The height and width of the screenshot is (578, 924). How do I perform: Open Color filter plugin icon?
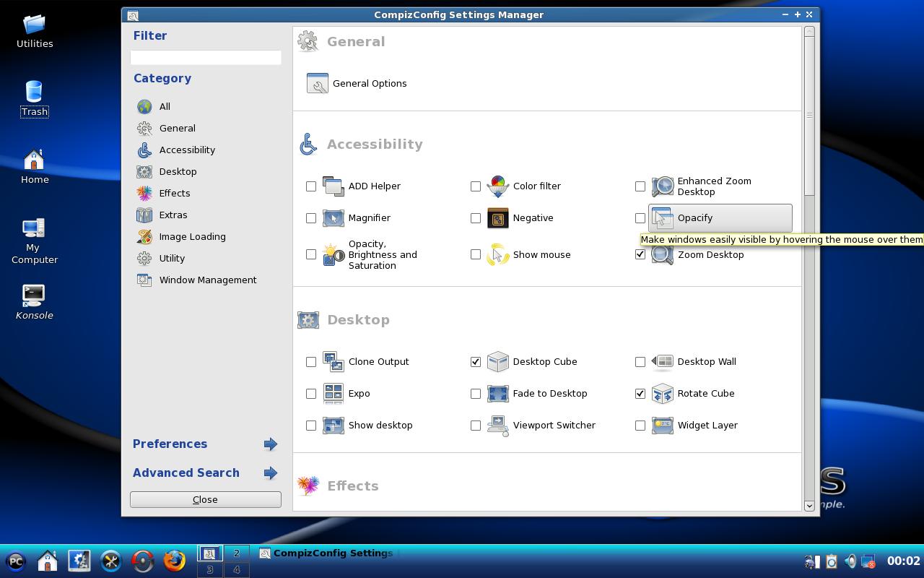(x=498, y=186)
